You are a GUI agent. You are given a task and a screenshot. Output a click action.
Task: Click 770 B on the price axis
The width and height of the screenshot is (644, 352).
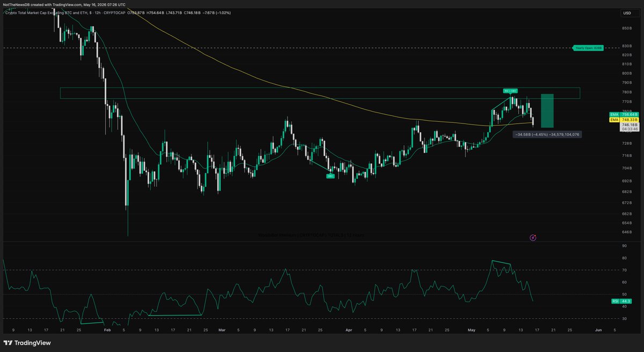627,102
